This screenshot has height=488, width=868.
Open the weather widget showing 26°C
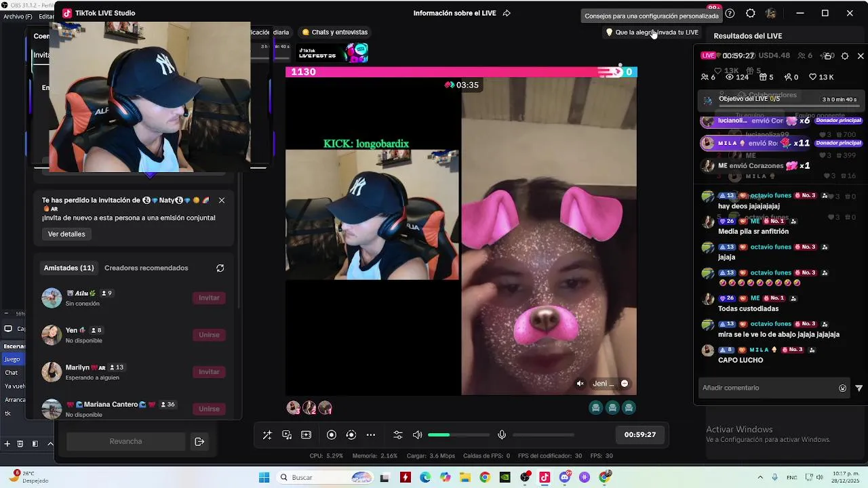click(27, 477)
